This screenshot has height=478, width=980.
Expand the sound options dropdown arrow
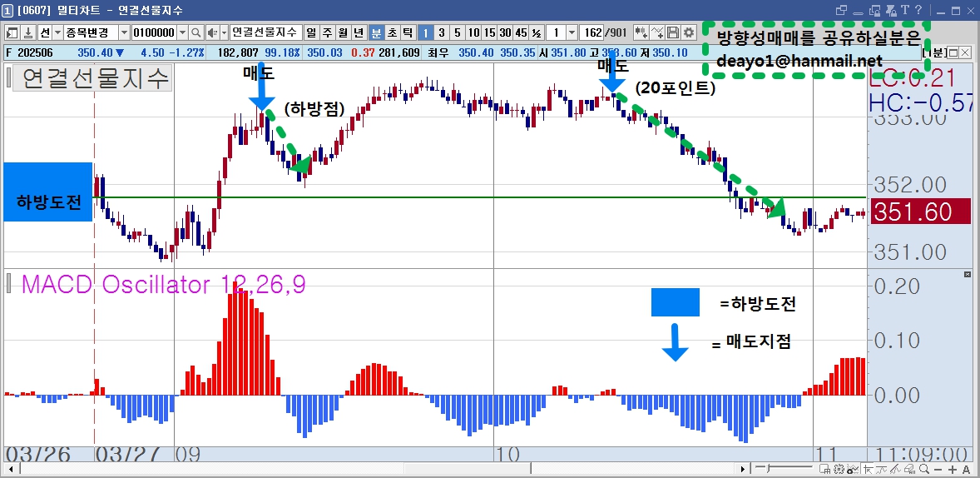(225, 32)
